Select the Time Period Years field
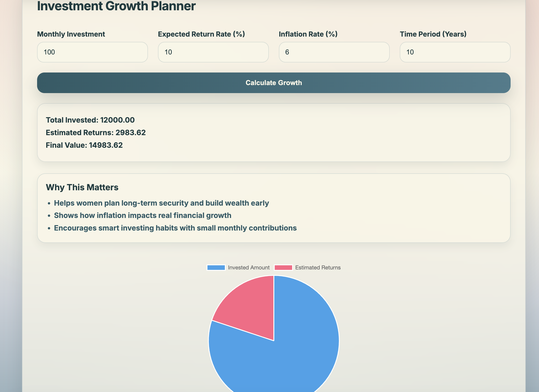This screenshot has height=392, width=539. pos(455,52)
